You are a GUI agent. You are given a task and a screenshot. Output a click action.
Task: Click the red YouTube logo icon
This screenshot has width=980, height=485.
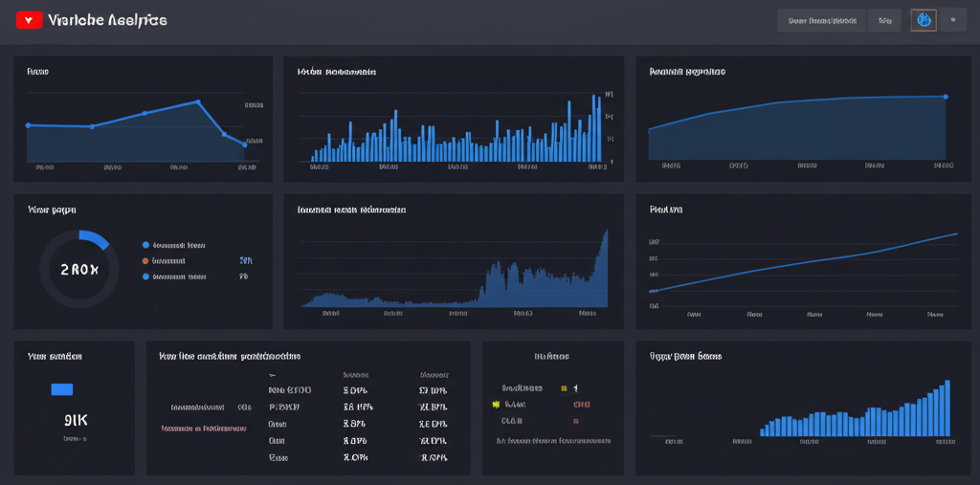point(30,20)
